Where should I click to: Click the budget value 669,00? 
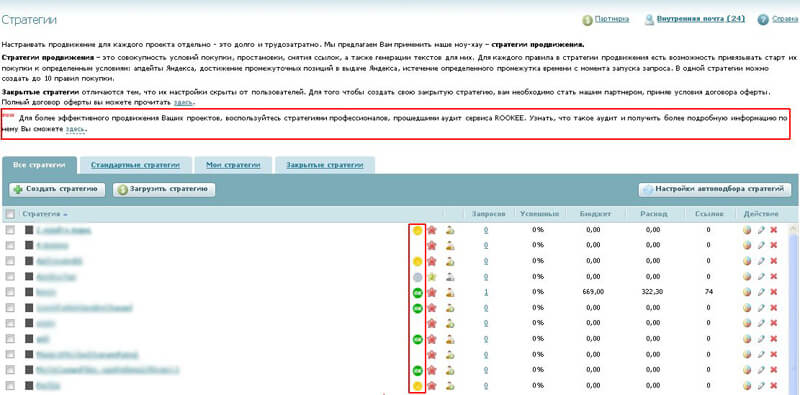click(x=593, y=292)
